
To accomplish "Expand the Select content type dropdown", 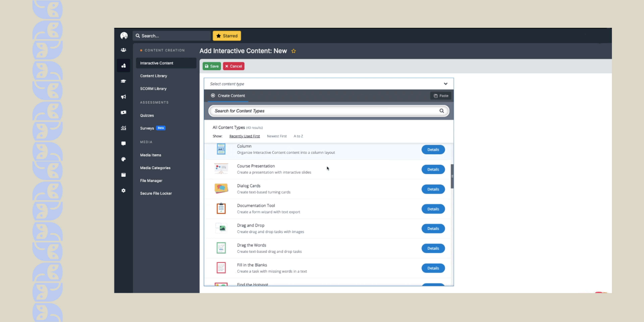I will click(329, 84).
